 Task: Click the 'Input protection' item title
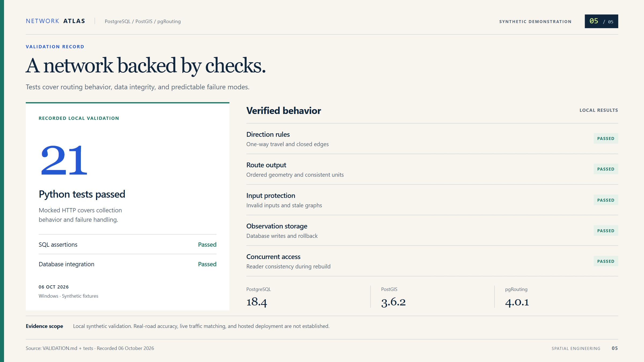click(271, 195)
